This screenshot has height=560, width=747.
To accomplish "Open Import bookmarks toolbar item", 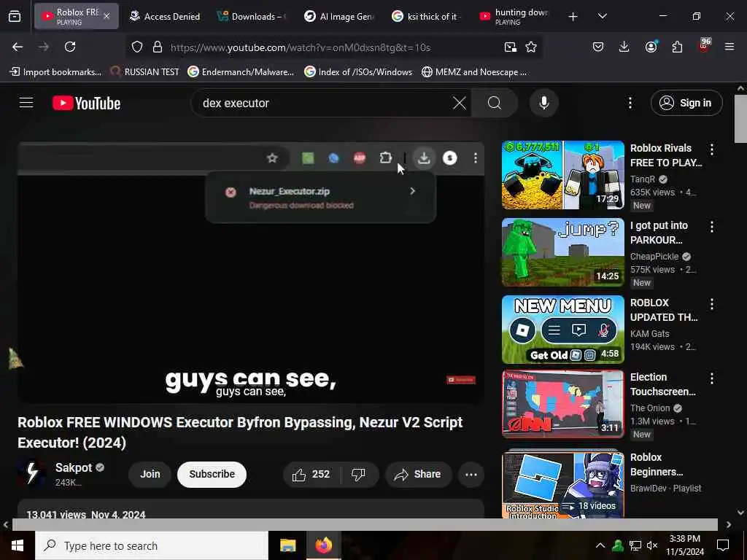I will (x=56, y=72).
